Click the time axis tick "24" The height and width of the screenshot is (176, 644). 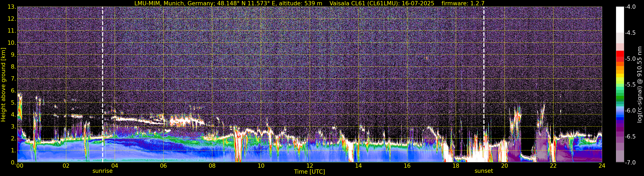(x=602, y=166)
